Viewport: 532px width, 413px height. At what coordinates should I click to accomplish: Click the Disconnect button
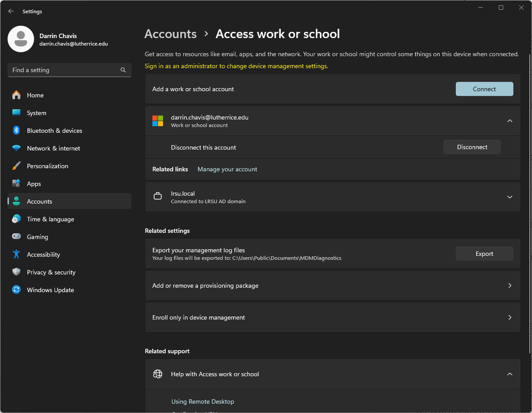[472, 147]
